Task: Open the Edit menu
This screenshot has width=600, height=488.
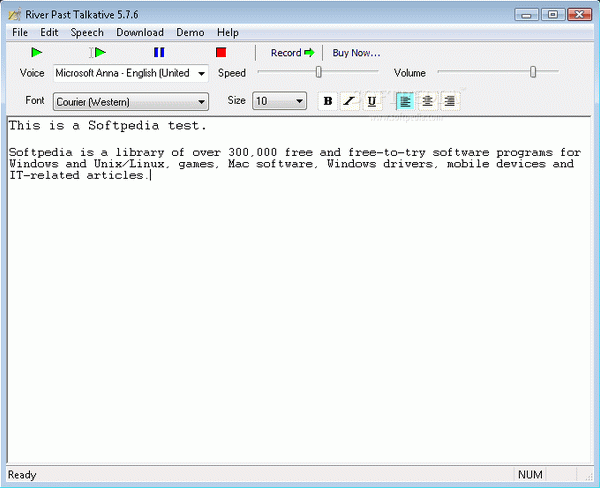Action: [49, 33]
